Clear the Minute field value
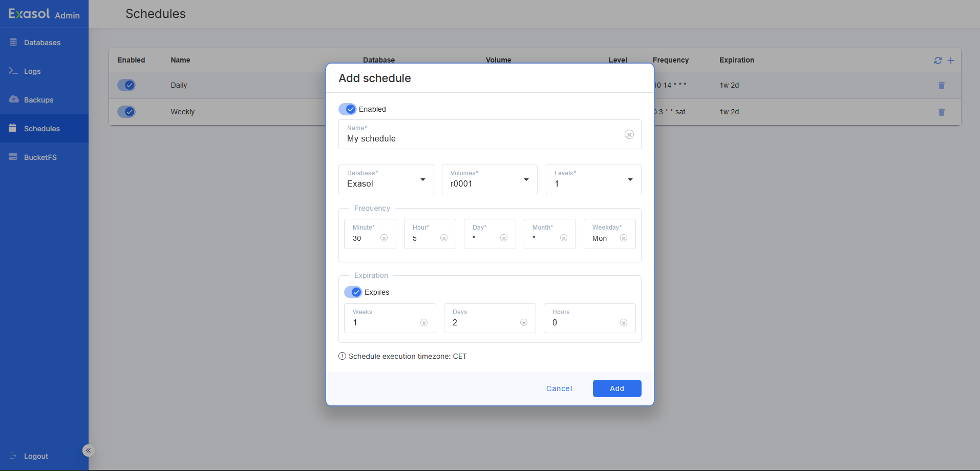 tap(384, 238)
